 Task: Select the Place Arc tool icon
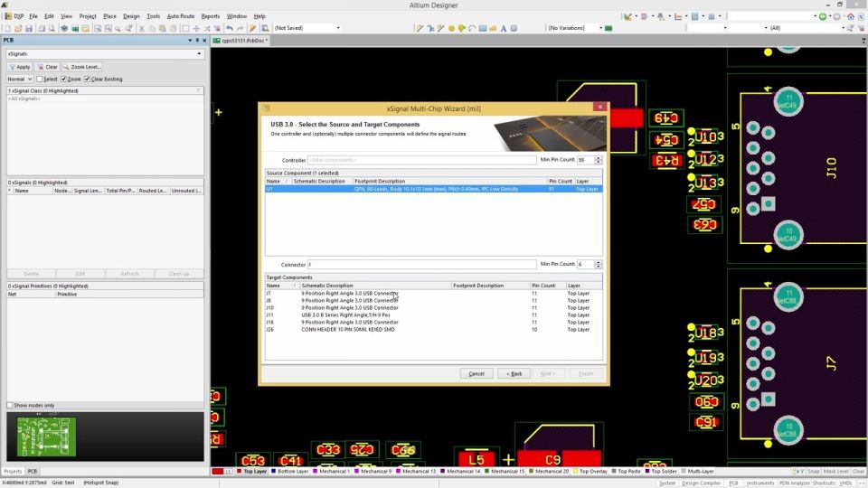pyautogui.click(x=472, y=28)
